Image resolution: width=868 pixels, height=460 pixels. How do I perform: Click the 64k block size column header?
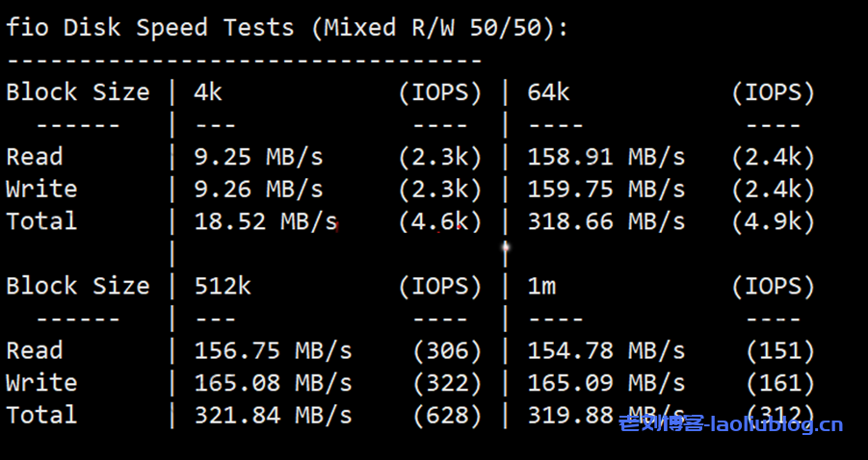pos(548,92)
